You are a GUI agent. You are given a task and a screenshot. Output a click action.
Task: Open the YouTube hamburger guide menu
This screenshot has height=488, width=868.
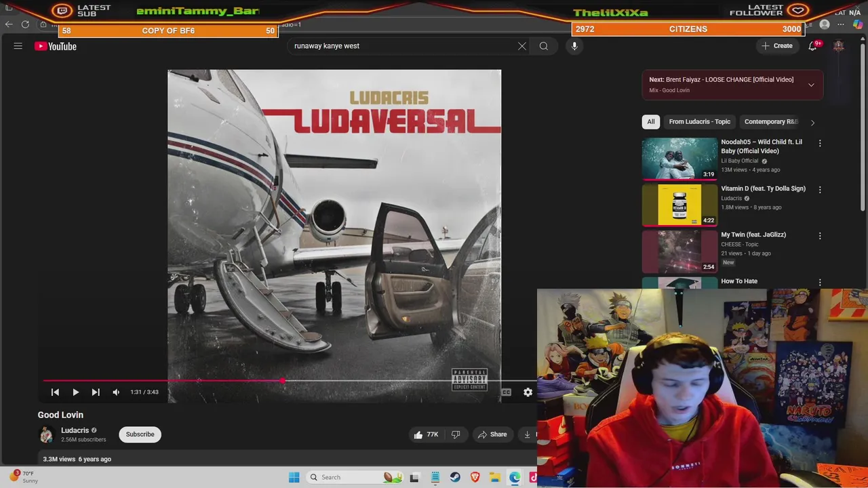coord(18,46)
